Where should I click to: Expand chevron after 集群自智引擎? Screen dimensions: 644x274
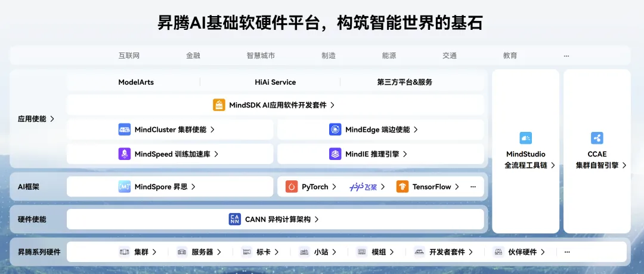tap(624, 165)
